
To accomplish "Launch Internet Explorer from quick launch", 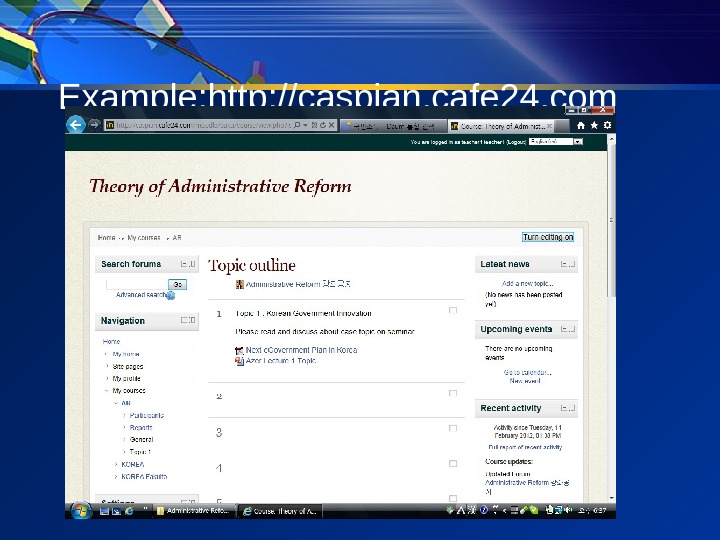I will click(129, 511).
